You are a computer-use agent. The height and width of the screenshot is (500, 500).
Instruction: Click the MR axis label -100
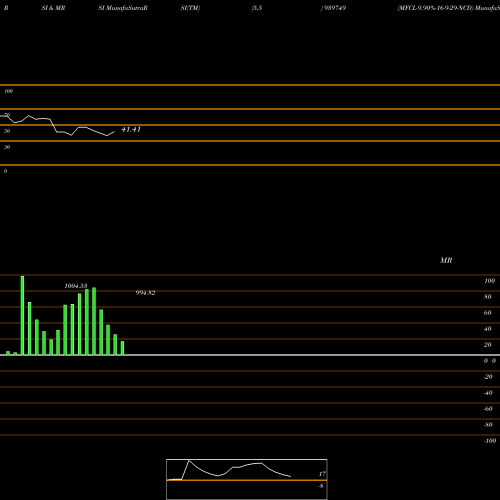(490, 441)
